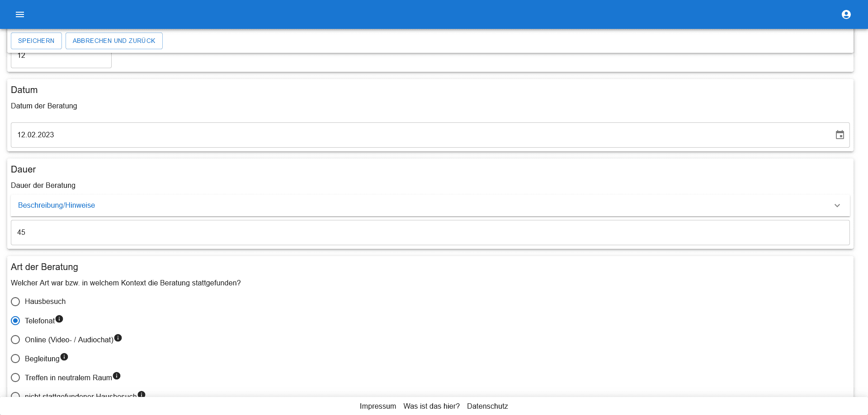Expand the Beschreibung/Hinweise section chevron
868x415 pixels.
(x=837, y=205)
